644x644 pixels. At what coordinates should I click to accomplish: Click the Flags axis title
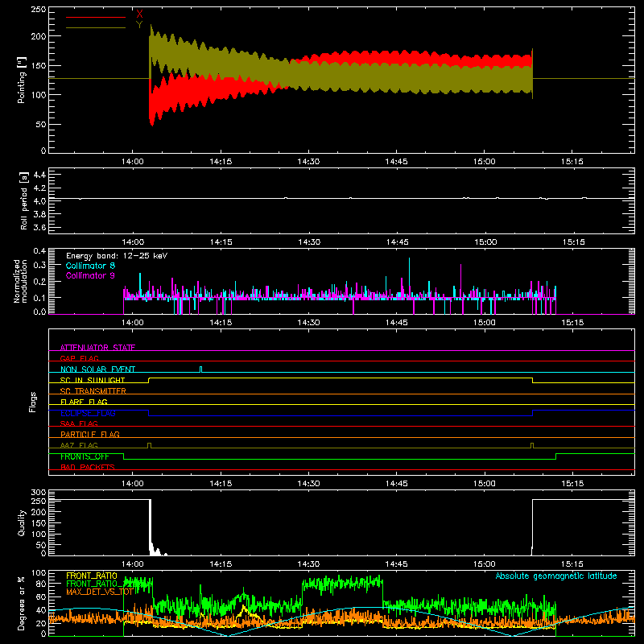click(33, 402)
